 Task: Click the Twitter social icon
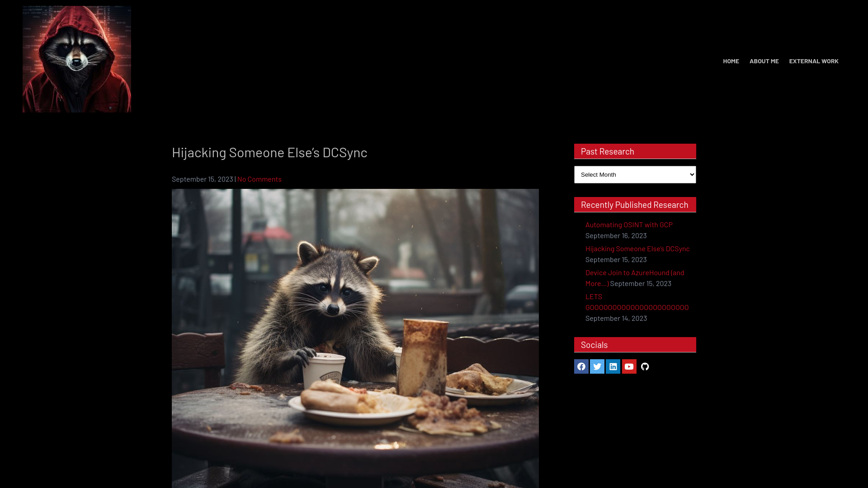point(597,366)
